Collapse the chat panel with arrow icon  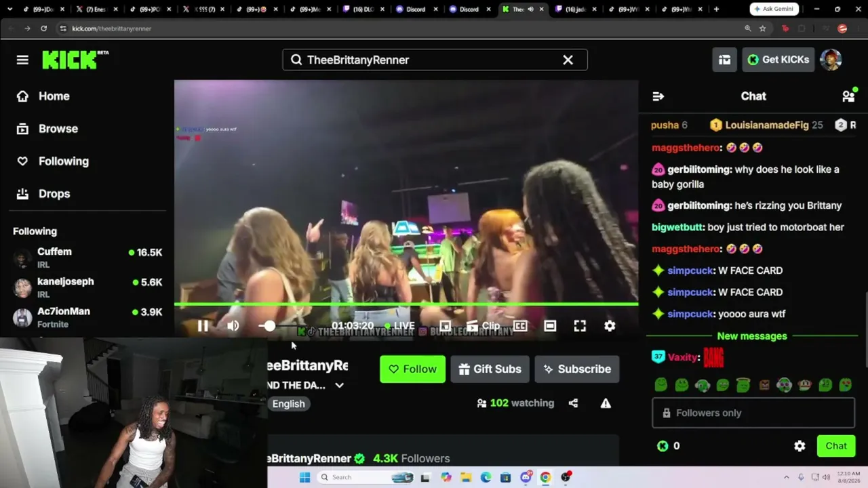click(x=658, y=96)
